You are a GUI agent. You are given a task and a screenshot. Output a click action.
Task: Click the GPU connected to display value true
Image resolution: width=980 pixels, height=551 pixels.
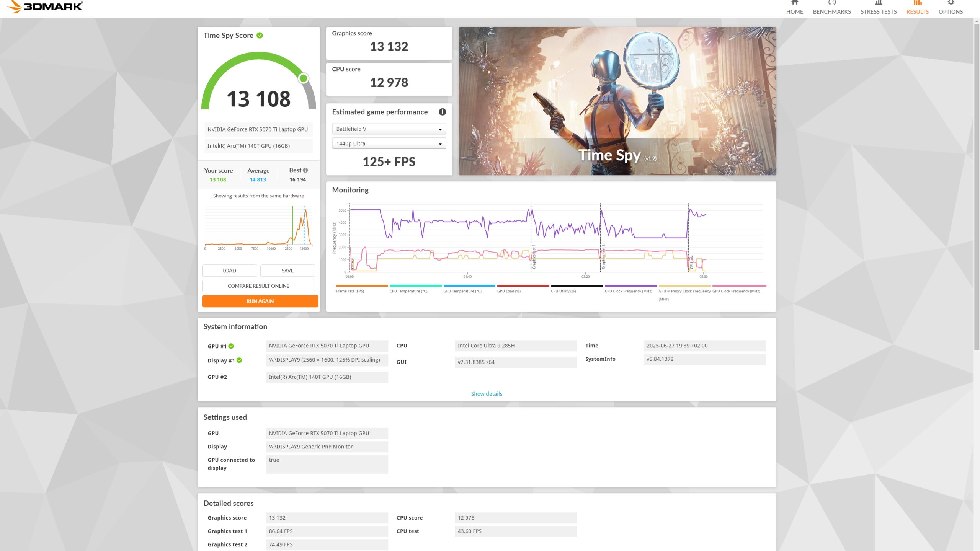point(327,464)
